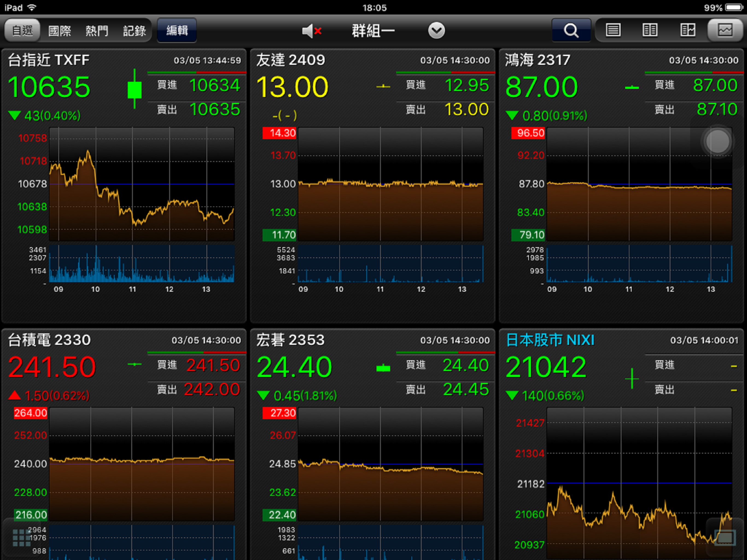Switch to single-column list view icon
The image size is (747, 560).
[613, 30]
